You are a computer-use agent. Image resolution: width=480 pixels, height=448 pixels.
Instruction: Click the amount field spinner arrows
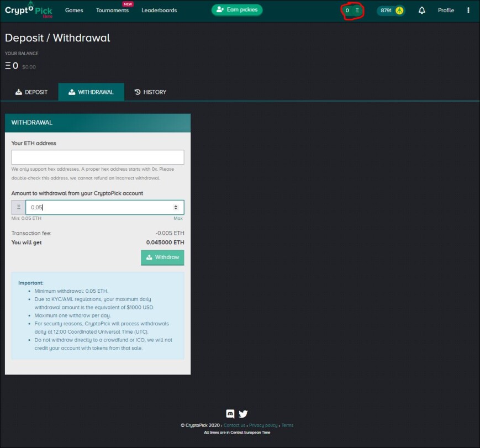pyautogui.click(x=176, y=207)
